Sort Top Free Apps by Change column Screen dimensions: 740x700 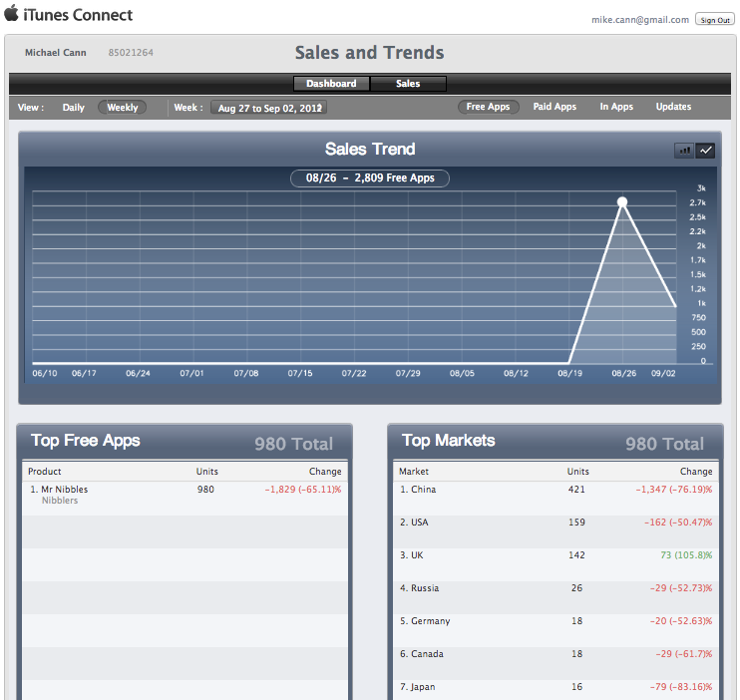pyautogui.click(x=325, y=472)
